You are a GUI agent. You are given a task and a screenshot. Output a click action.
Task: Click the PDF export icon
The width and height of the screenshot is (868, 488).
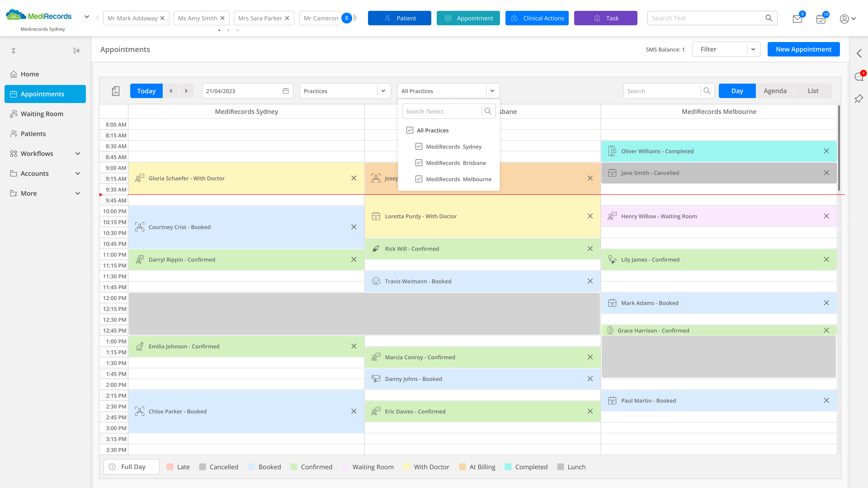click(x=116, y=91)
